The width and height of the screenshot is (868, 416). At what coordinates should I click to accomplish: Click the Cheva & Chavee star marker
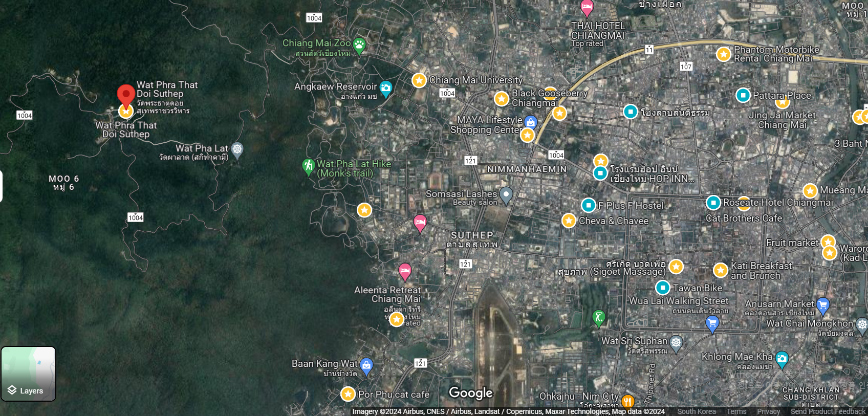(569, 221)
